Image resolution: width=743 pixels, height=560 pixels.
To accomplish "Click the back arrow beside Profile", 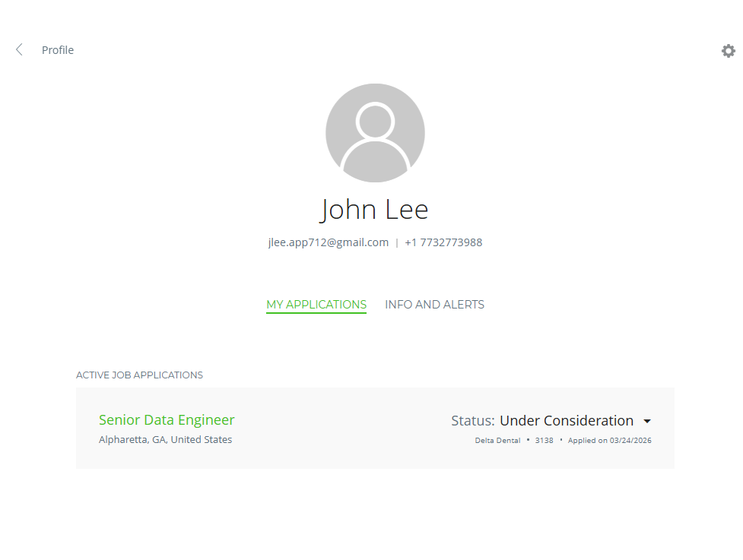I will coord(19,50).
